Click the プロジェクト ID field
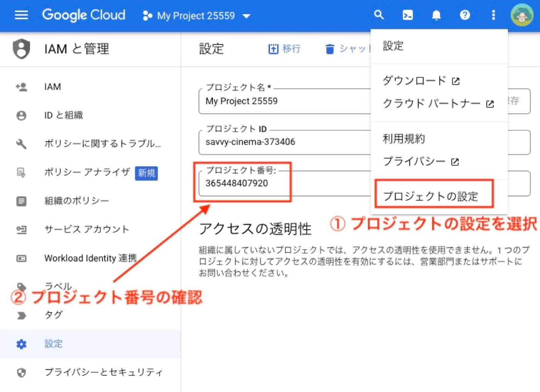The image size is (540, 392). (284, 142)
